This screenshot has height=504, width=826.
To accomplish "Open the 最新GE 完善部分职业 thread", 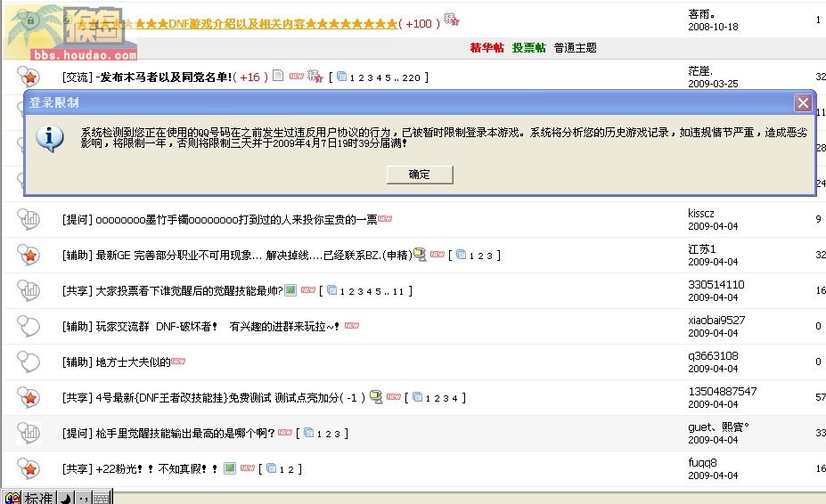I will 254,255.
